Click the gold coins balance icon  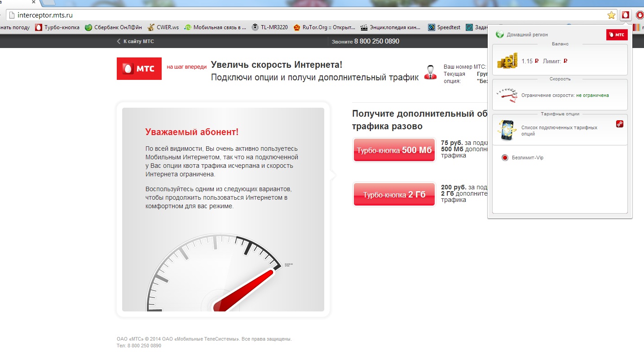click(507, 60)
